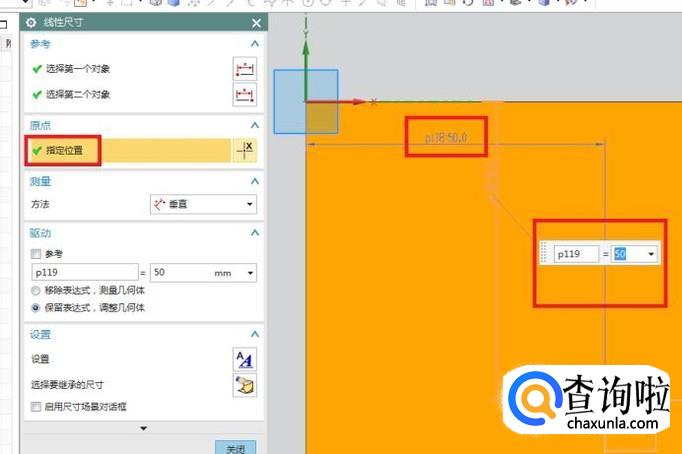Grab the on-canvas input box drag handle
The height and width of the screenshot is (454, 682).
(544, 253)
